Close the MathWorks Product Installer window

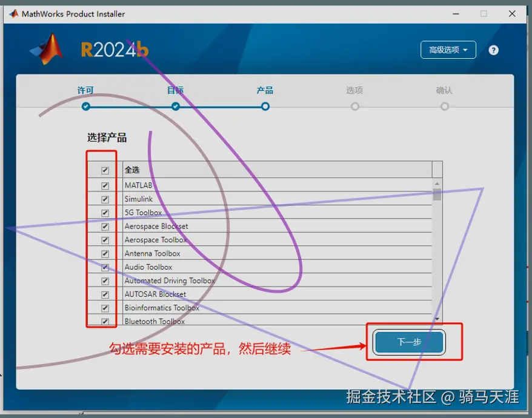click(x=513, y=14)
